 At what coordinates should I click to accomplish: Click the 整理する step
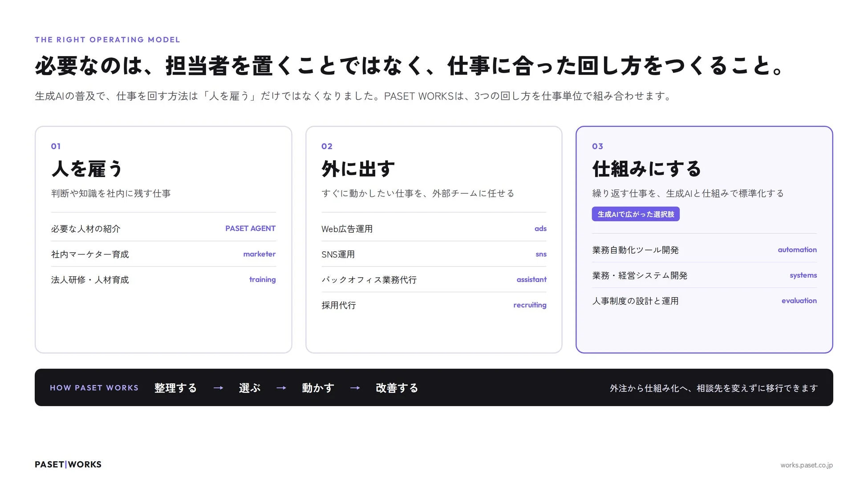(x=175, y=388)
